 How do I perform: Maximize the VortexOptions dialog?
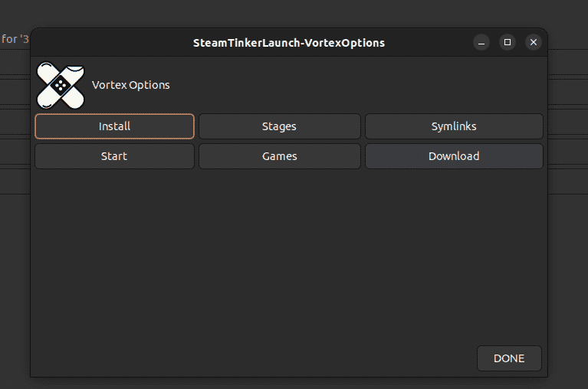coord(508,43)
